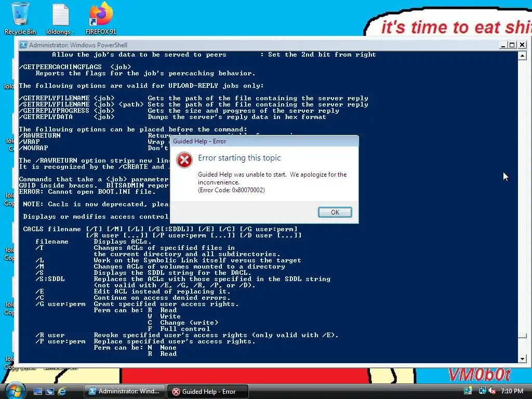The image size is (532, 399).
Task: Minimize the PowerShell window
Action: point(503,45)
